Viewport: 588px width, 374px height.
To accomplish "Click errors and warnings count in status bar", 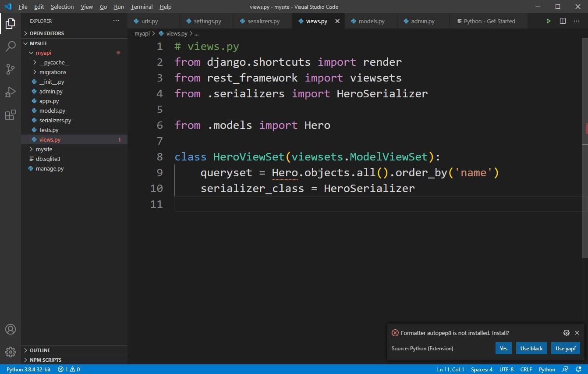I will 69,369.
